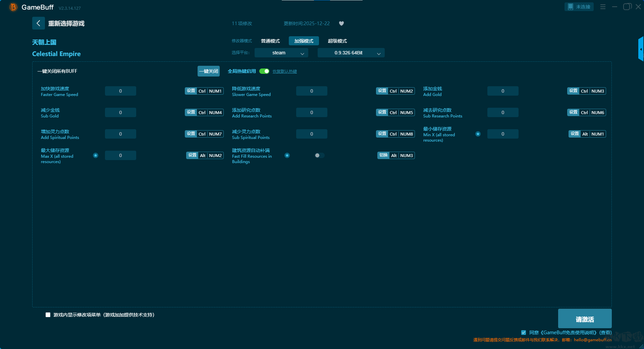644x349 pixels.
Task: Click the star icon beside Min X resources
Action: [478, 134]
